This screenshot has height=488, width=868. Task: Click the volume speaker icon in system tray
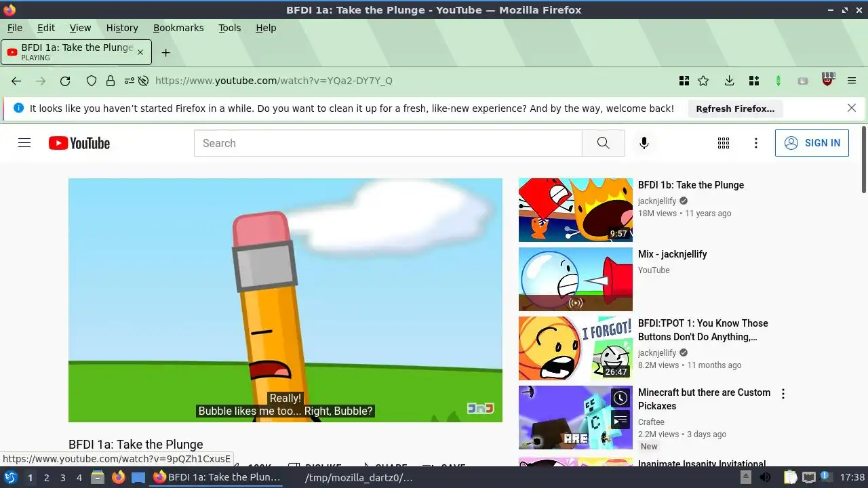pyautogui.click(x=766, y=477)
